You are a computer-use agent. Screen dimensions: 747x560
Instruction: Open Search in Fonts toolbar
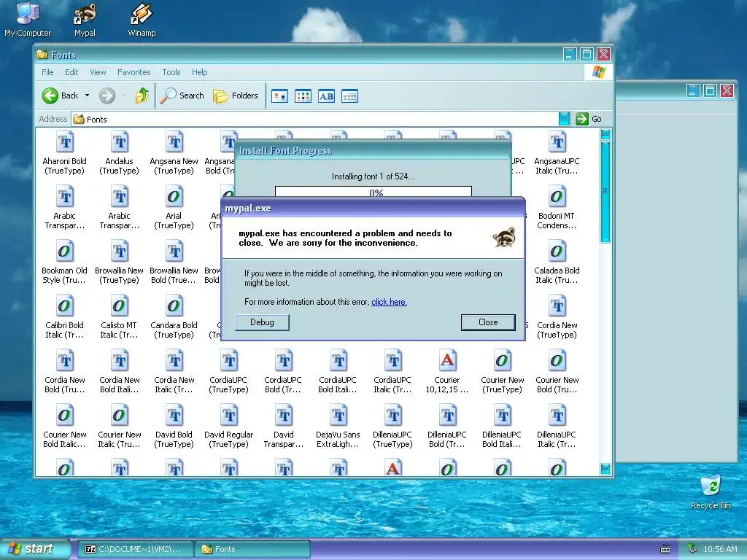[182, 96]
